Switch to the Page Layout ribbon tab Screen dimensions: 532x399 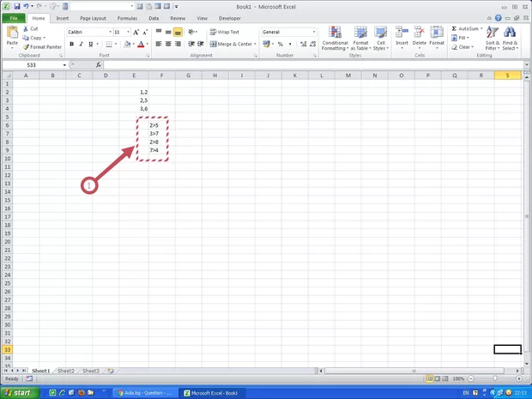click(x=93, y=17)
